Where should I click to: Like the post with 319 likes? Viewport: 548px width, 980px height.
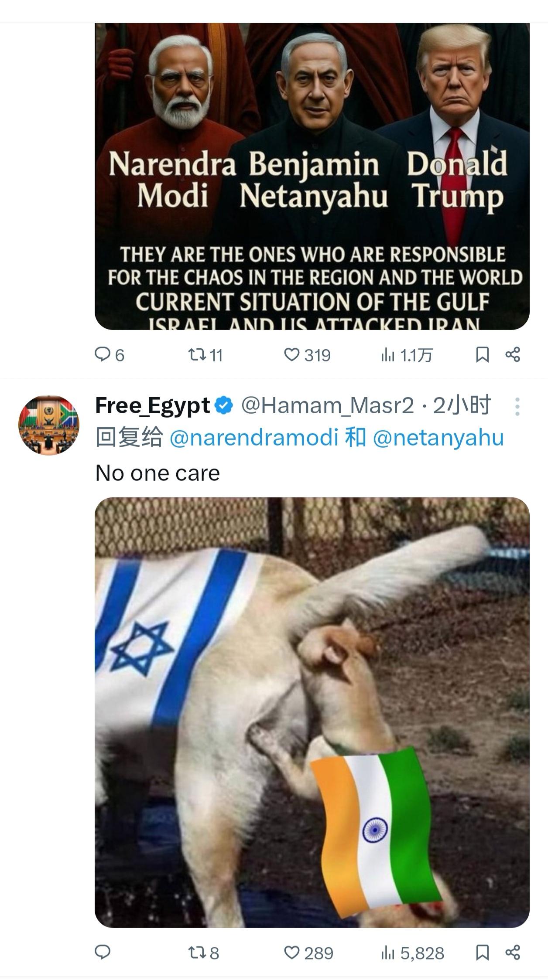[308, 355]
